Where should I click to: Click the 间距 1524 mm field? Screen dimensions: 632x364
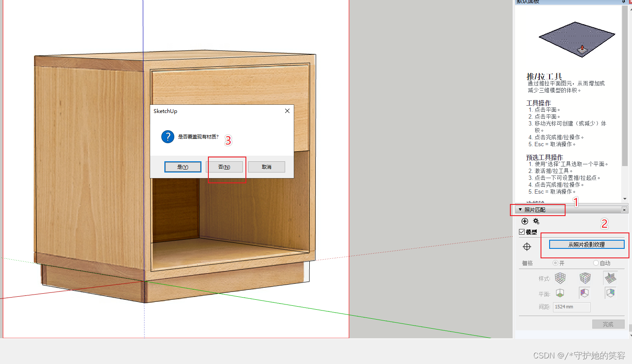click(x=572, y=307)
